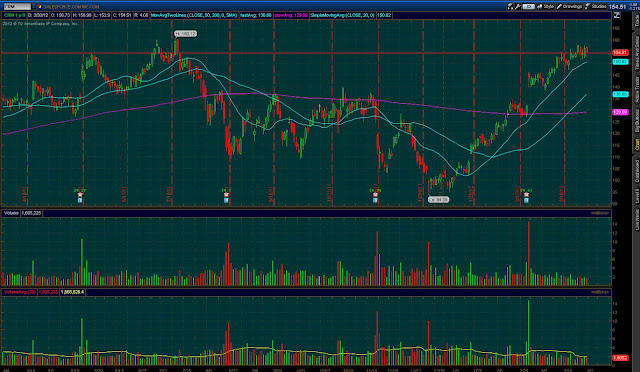This screenshot has width=640, height=372.
Task: Click the cyan 136.66 fastAvg price tag
Action: click(x=620, y=94)
